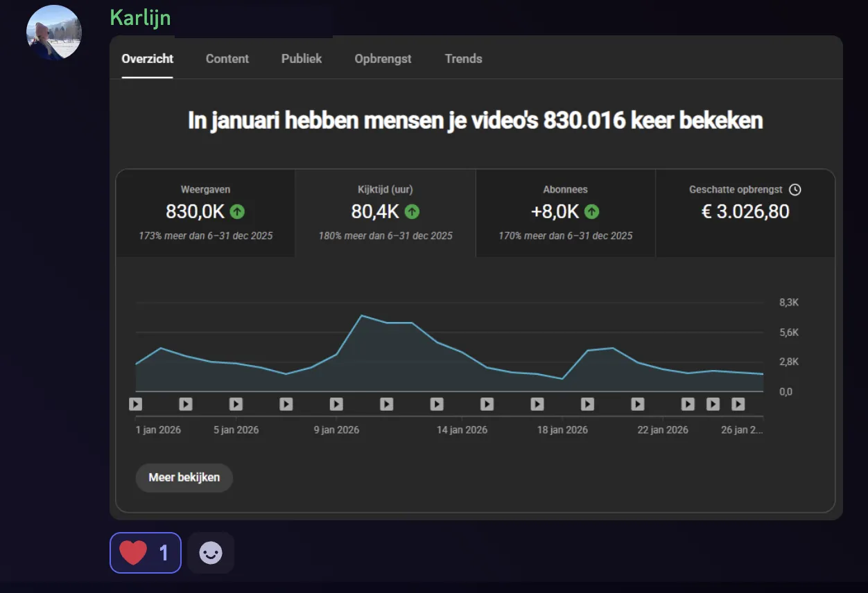The image size is (868, 593).
Task: Click the green up arrow next to 830,0K
Action: pyautogui.click(x=237, y=211)
